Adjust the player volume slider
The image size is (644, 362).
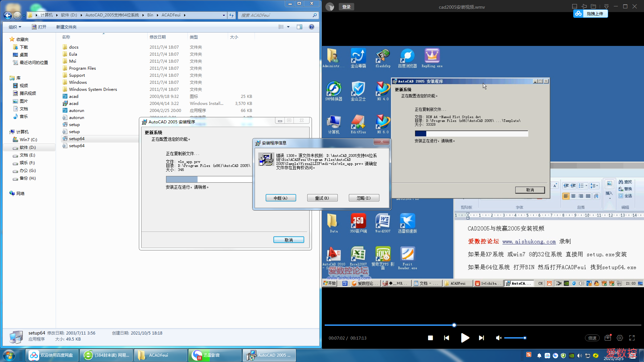click(515, 338)
